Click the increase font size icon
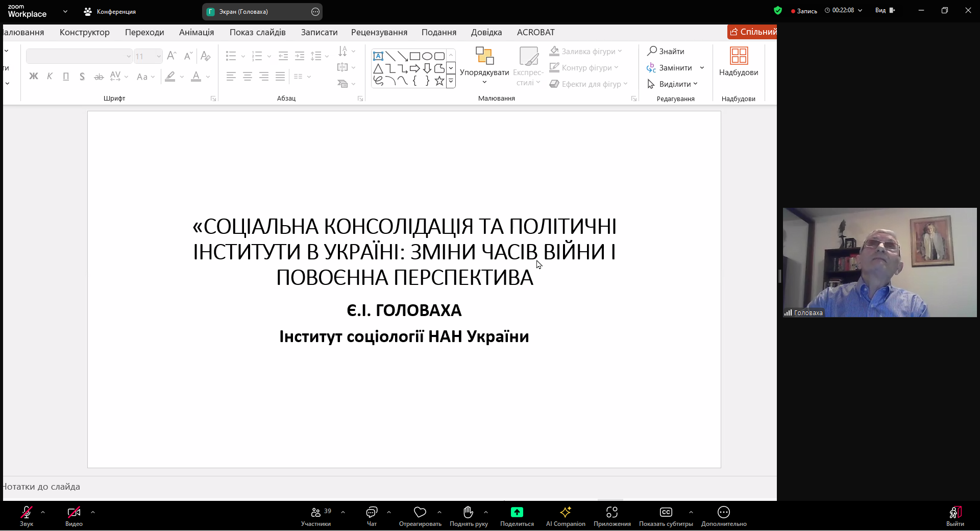 coord(171,56)
